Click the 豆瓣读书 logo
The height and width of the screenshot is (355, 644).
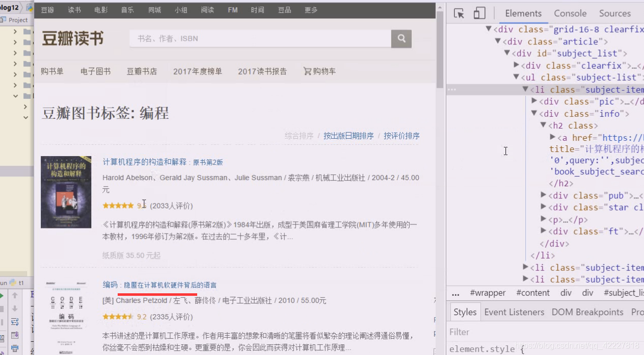click(x=73, y=38)
